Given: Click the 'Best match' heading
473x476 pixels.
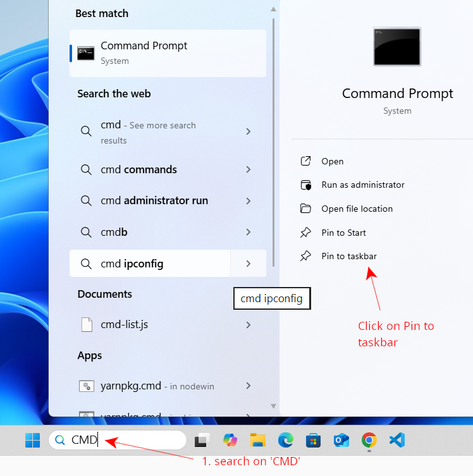Looking at the screenshot, I should click(x=102, y=13).
